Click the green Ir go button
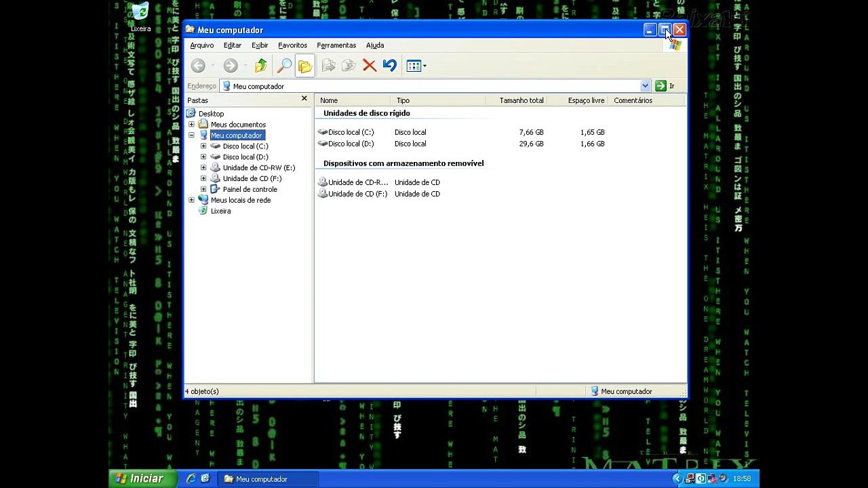This screenshot has width=868, height=488. point(665,86)
